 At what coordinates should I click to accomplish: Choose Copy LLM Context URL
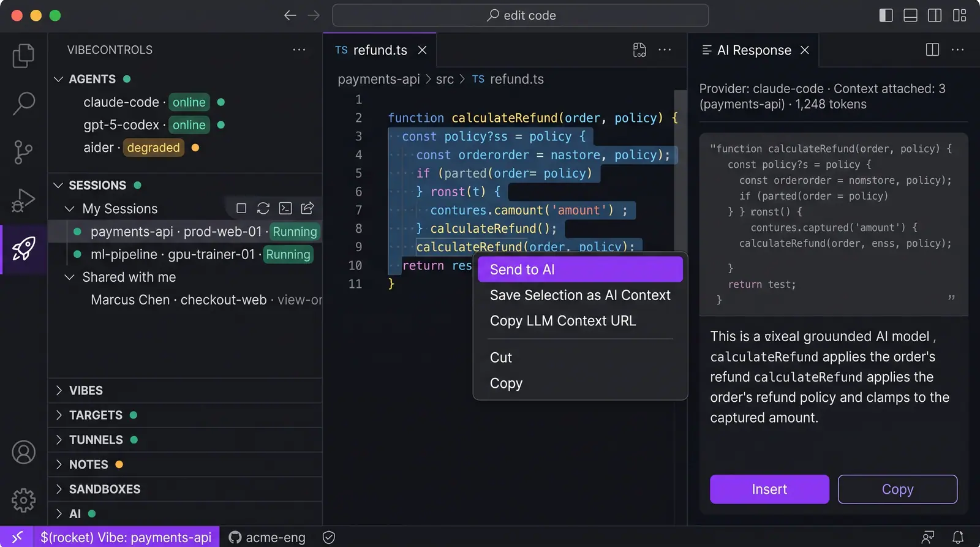click(x=580, y=321)
